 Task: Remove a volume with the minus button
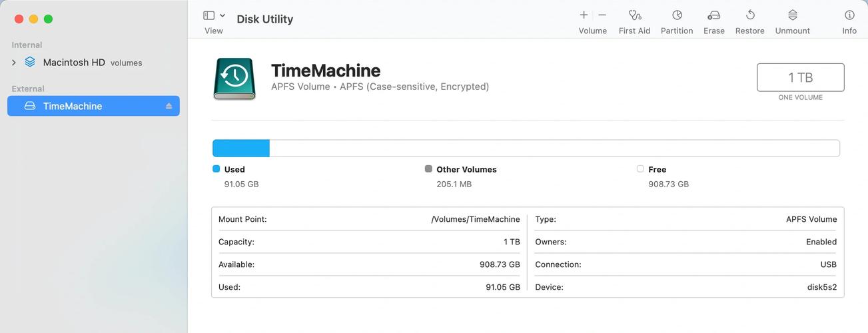point(602,15)
